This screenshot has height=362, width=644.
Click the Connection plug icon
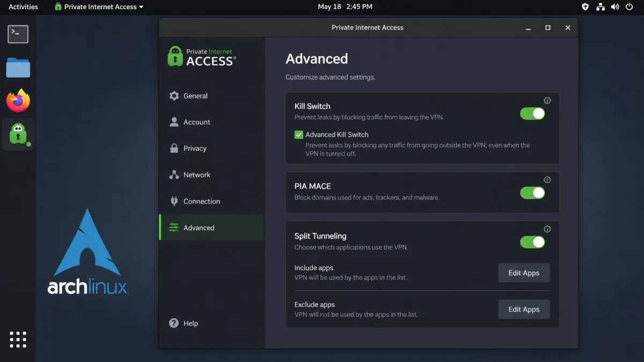point(174,201)
